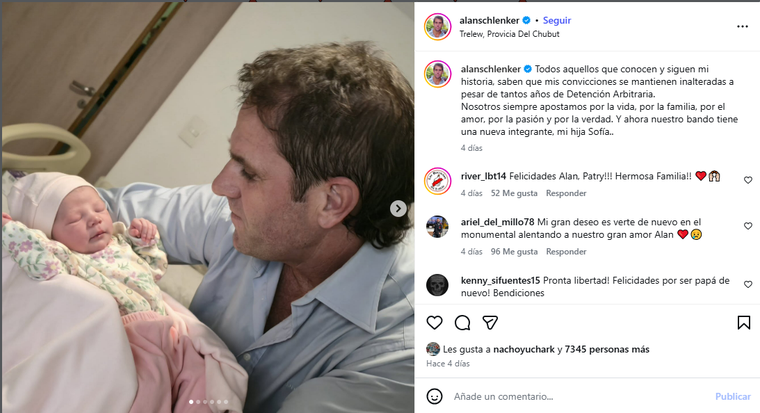Like ariel_del_millo78's comment
760x413 pixels.
tap(747, 227)
